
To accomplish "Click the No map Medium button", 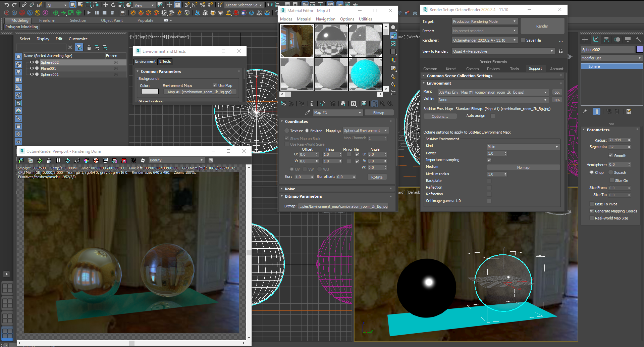I will [x=523, y=167].
